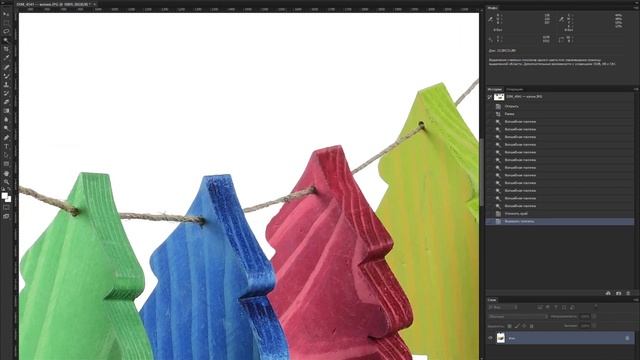
Task: Open background color picker swatch
Action: (9, 200)
